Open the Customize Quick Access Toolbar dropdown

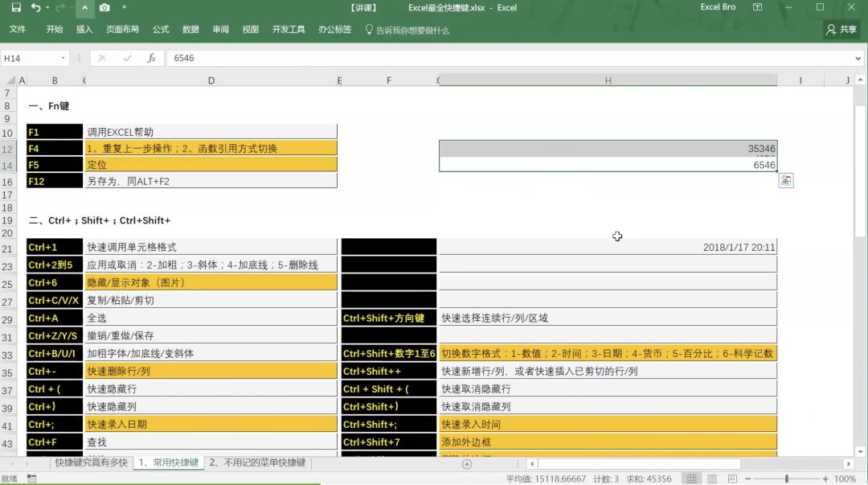(x=125, y=8)
